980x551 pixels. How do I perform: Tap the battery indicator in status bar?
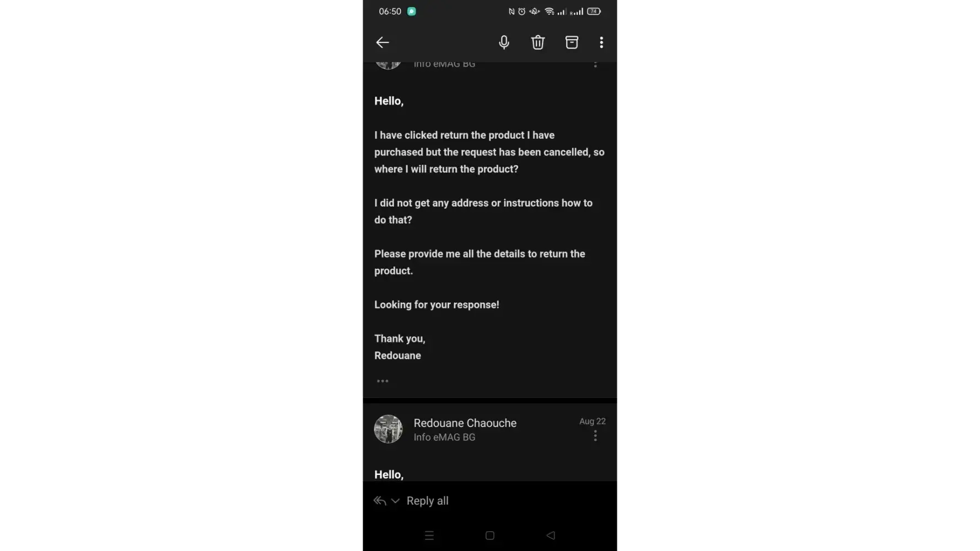(x=594, y=11)
